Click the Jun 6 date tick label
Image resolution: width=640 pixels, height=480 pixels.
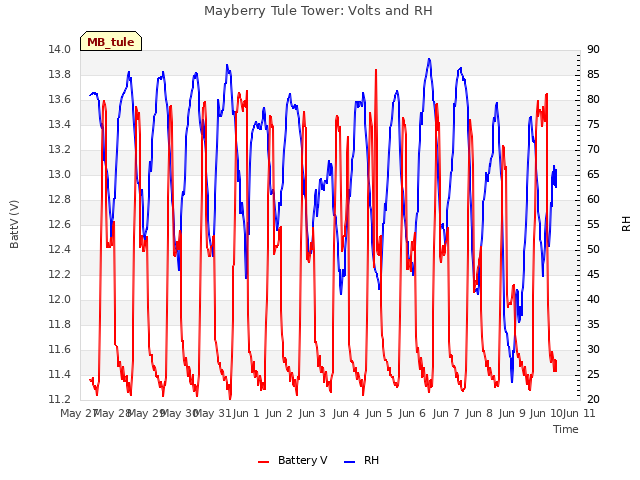tap(412, 414)
